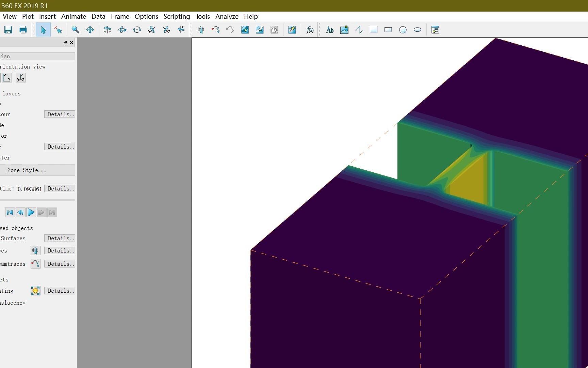Click the solution time value field
This screenshot has width=588, height=368.
coord(30,189)
